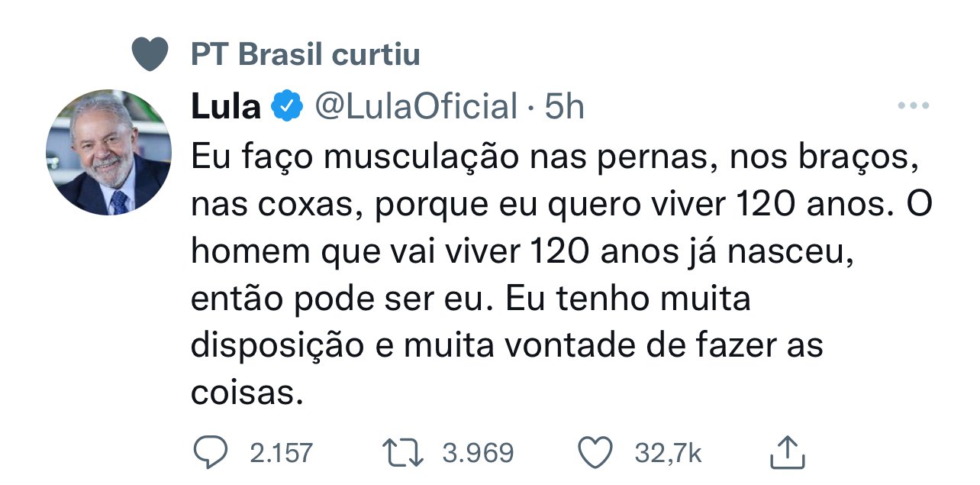Click the 32,7k likes count

(668, 454)
